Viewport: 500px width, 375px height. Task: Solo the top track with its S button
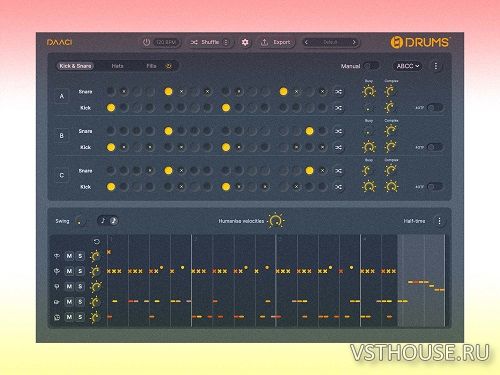(80, 256)
